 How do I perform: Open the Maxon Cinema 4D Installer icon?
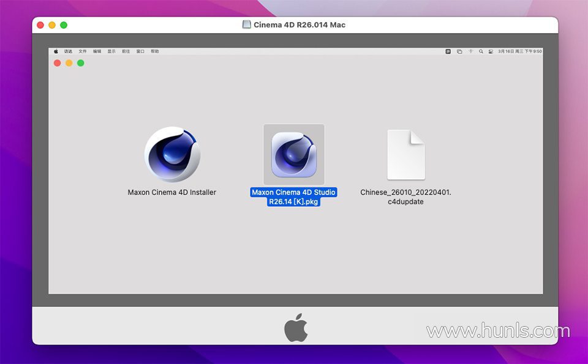click(172, 154)
